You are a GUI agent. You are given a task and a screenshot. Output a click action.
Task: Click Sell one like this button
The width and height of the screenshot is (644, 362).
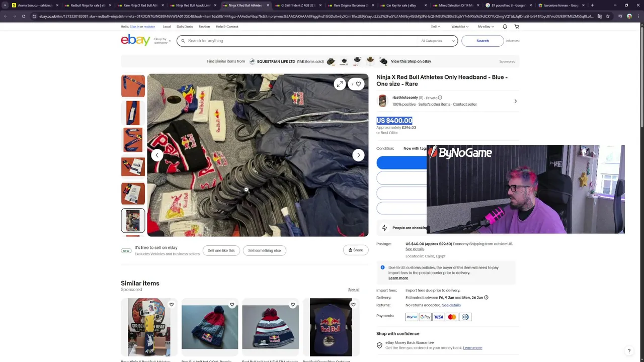coord(221,250)
